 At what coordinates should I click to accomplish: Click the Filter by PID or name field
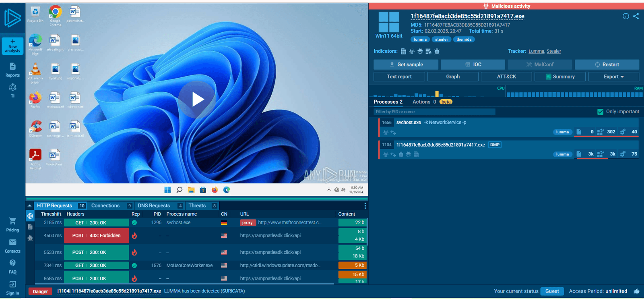pos(434,112)
